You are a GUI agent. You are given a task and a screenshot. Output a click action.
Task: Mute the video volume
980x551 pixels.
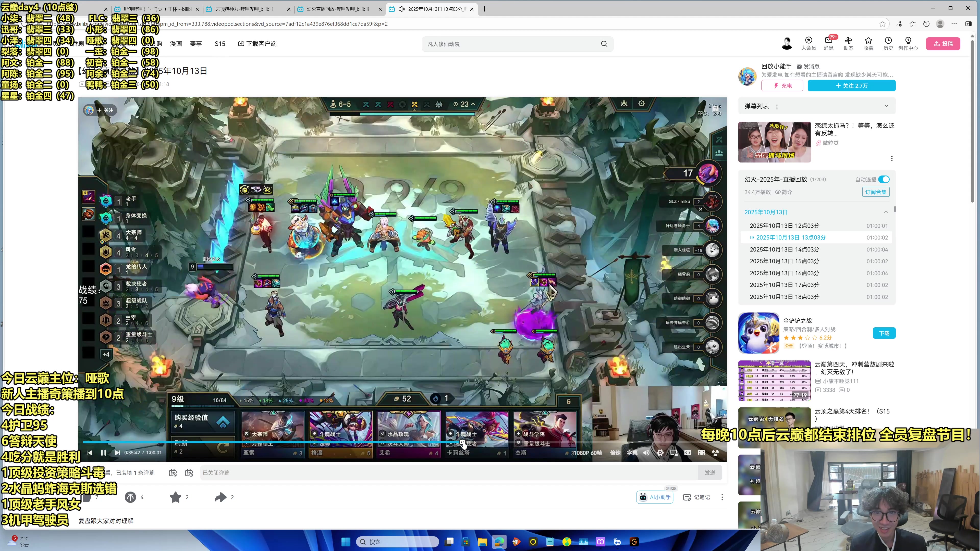(646, 453)
